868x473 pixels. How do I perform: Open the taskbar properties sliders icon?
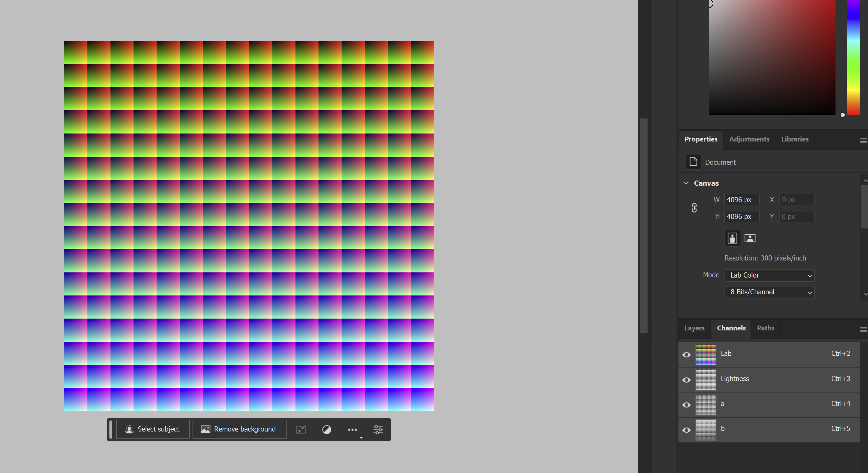pos(378,430)
